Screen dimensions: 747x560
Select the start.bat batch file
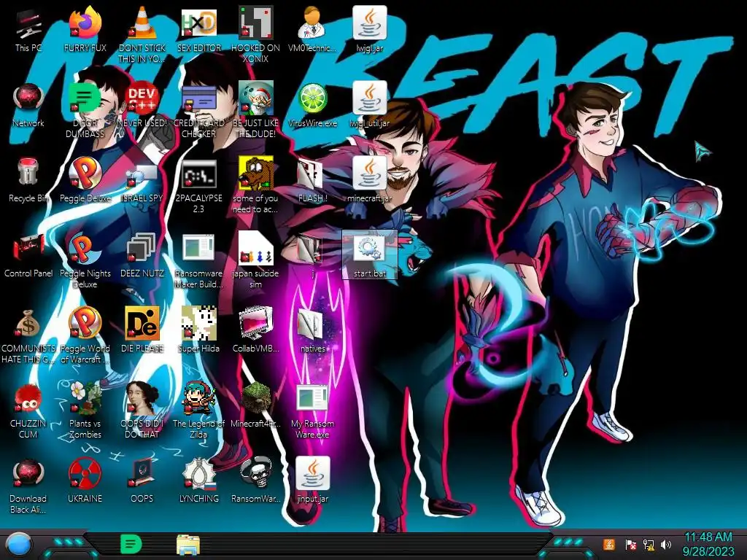[370, 255]
